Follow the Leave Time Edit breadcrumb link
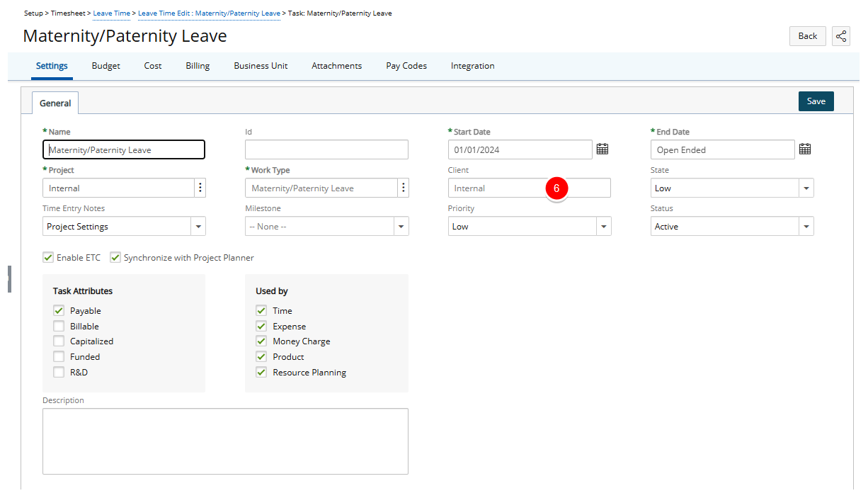The height and width of the screenshot is (498, 868). coord(209,13)
